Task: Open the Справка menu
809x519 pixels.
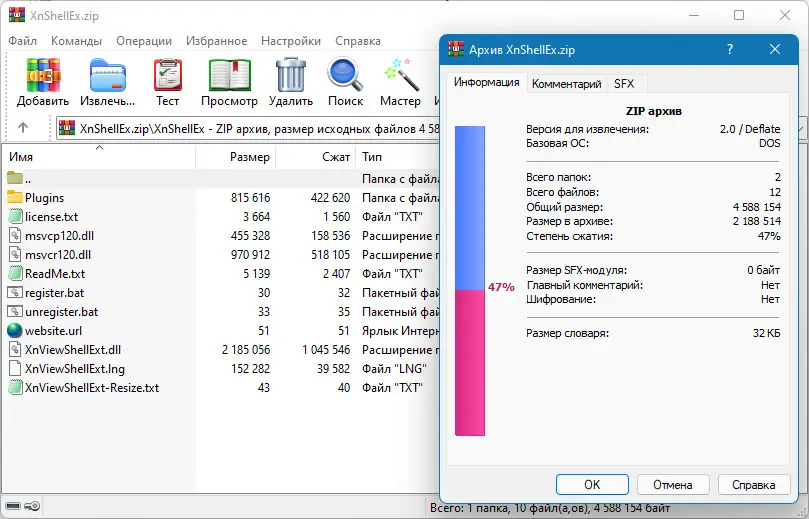Action: [358, 41]
